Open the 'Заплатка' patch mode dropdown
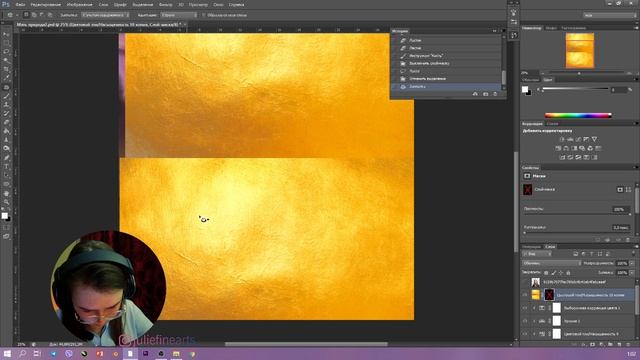Image resolution: width=640 pixels, height=360 pixels. coord(105,15)
